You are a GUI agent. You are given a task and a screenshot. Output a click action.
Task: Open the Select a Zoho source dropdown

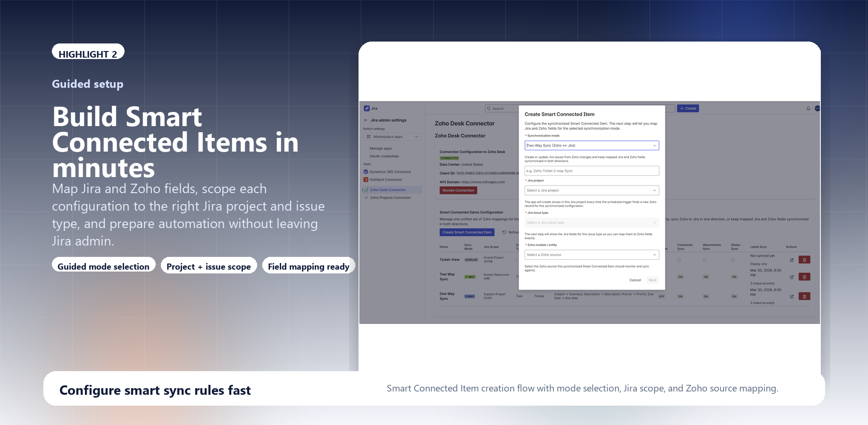tap(592, 255)
